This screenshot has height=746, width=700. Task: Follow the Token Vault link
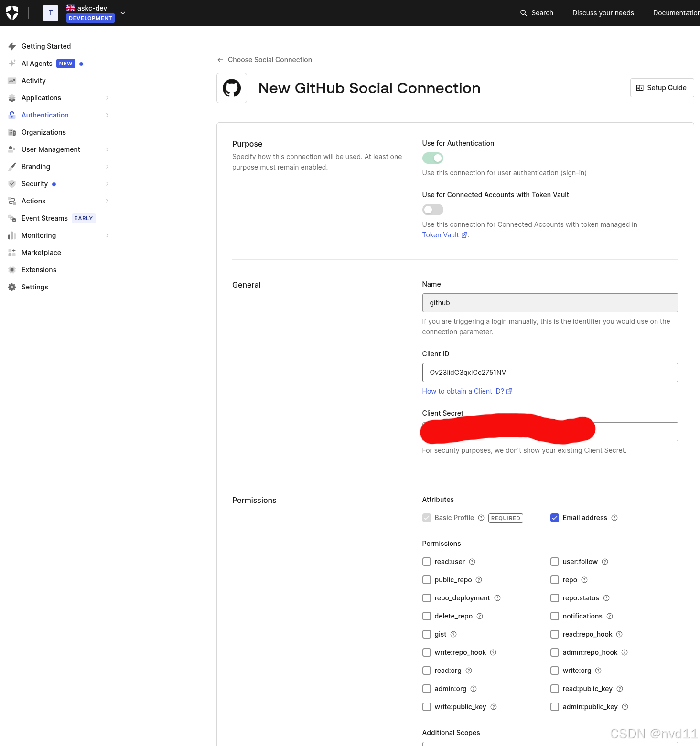point(441,235)
